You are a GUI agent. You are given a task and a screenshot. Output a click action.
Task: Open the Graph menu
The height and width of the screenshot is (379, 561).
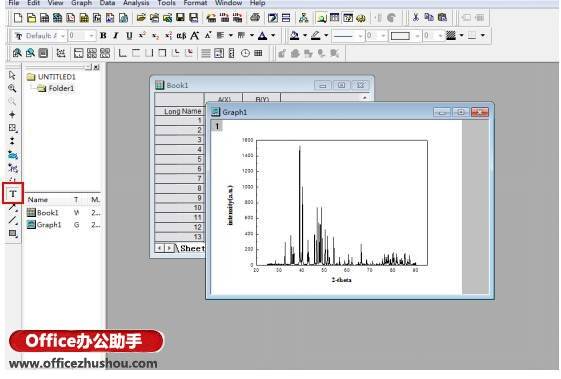tap(81, 3)
